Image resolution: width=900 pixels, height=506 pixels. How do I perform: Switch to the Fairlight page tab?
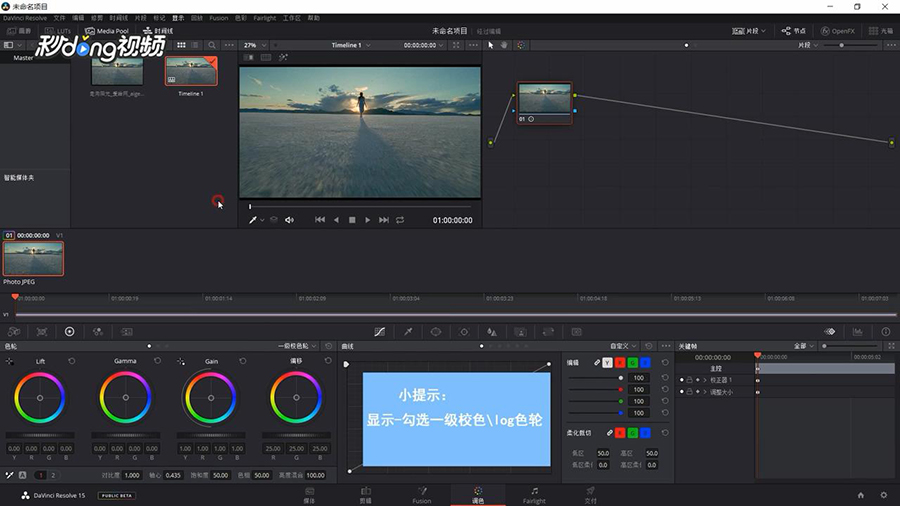click(x=534, y=495)
